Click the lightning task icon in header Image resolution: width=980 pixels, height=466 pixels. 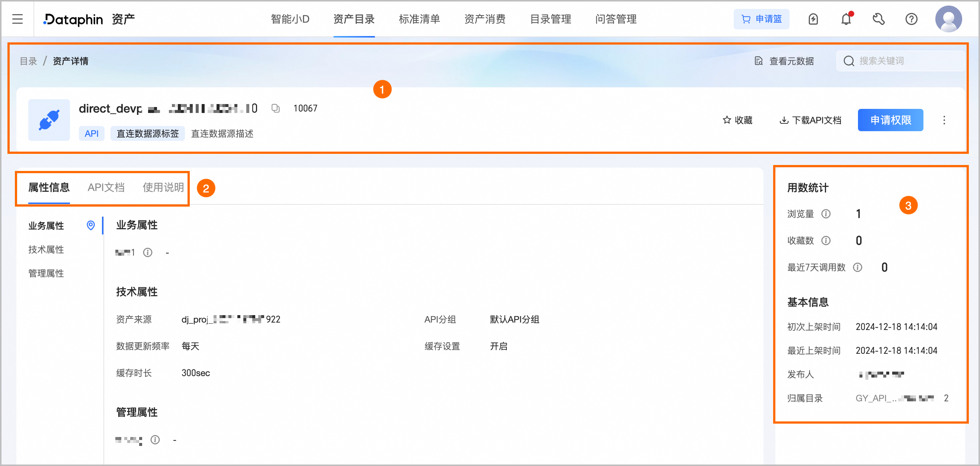coord(813,19)
